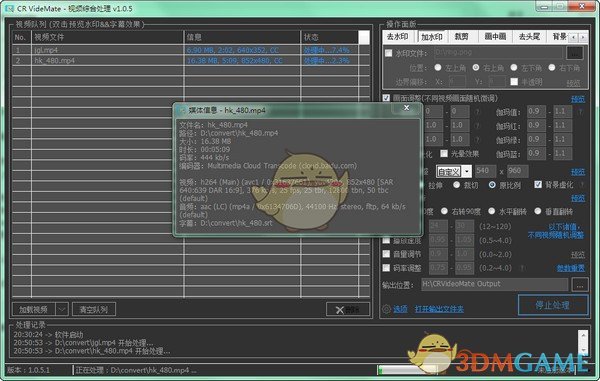Screen dimensions: 600x381
Task: Select 右转90度 rotation option
Action: (x=444, y=211)
